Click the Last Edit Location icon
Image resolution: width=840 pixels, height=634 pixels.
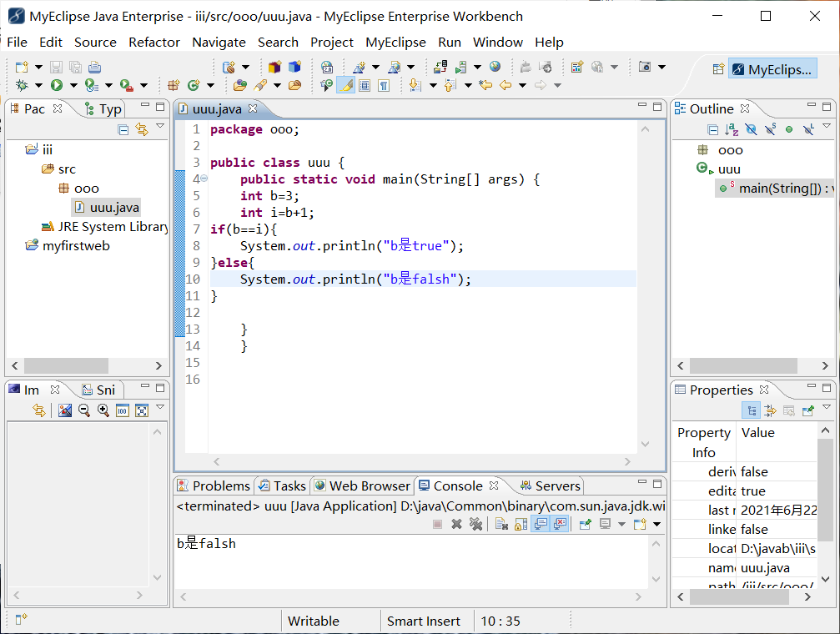click(x=485, y=85)
